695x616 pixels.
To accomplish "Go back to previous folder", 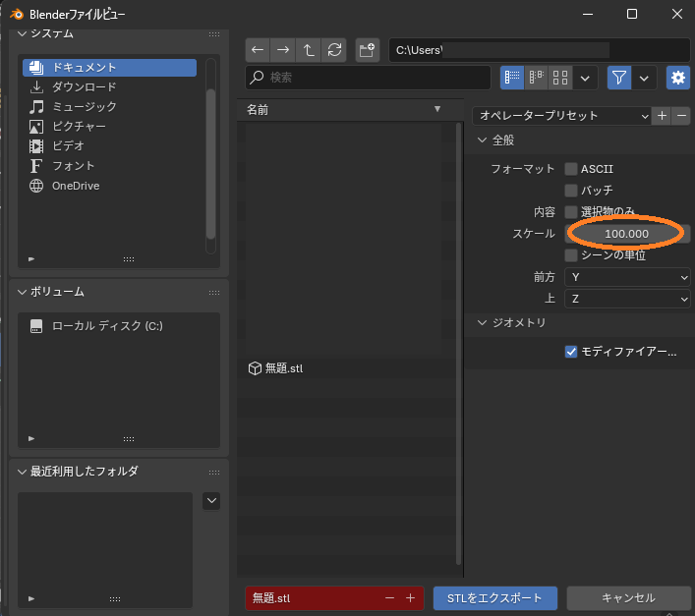I will 258,50.
